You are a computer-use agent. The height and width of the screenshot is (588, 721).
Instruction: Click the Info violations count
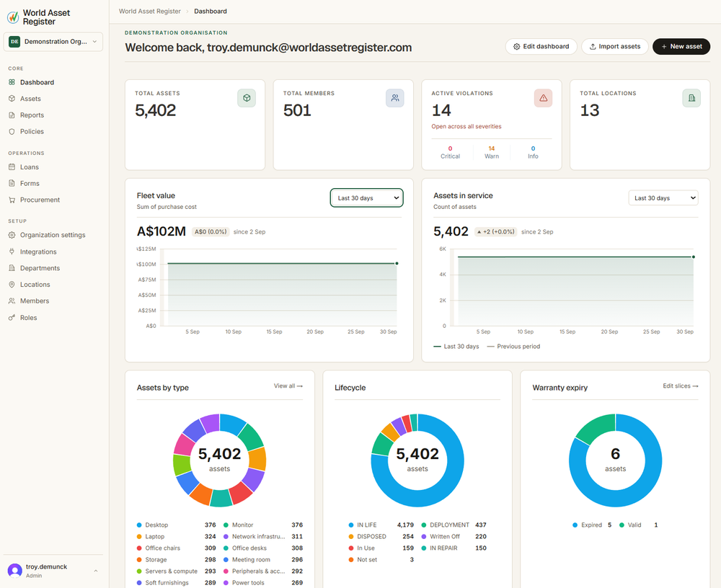pos(533,148)
